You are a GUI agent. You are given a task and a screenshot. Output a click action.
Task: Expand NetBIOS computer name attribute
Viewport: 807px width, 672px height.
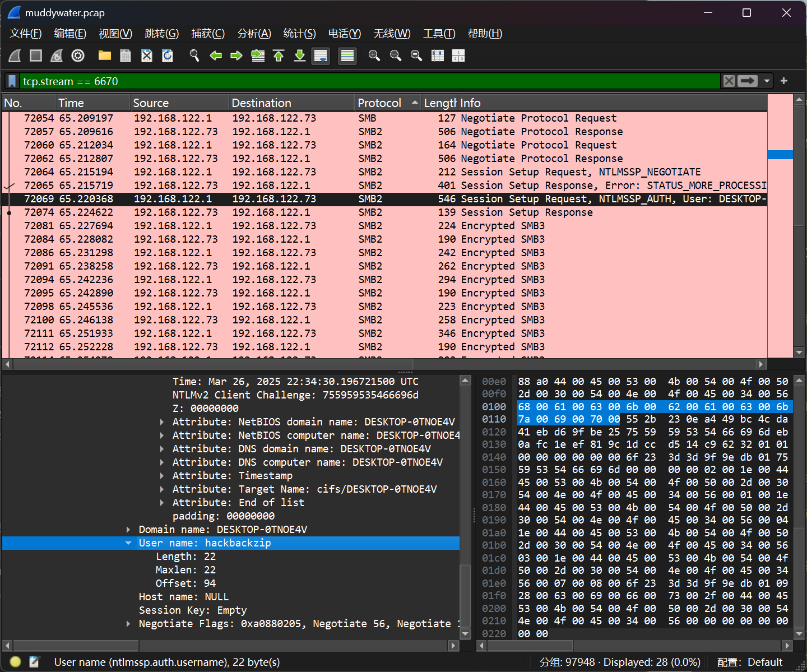162,435
